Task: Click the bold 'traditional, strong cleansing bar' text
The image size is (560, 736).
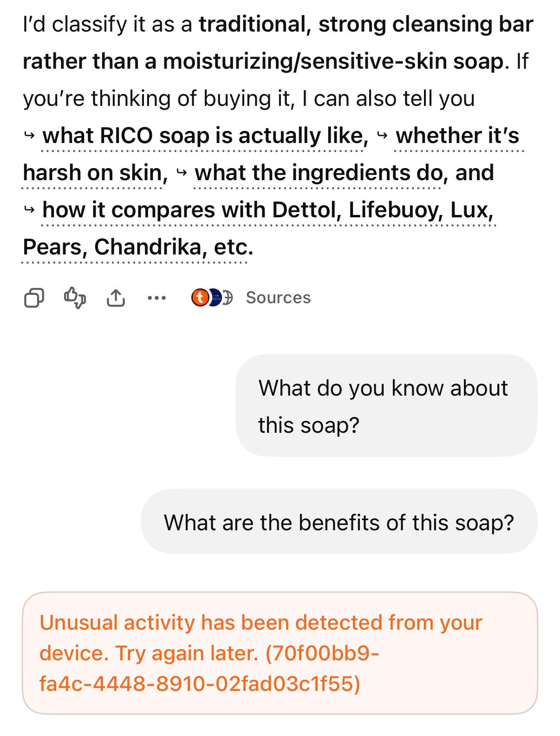Action: coord(366,24)
